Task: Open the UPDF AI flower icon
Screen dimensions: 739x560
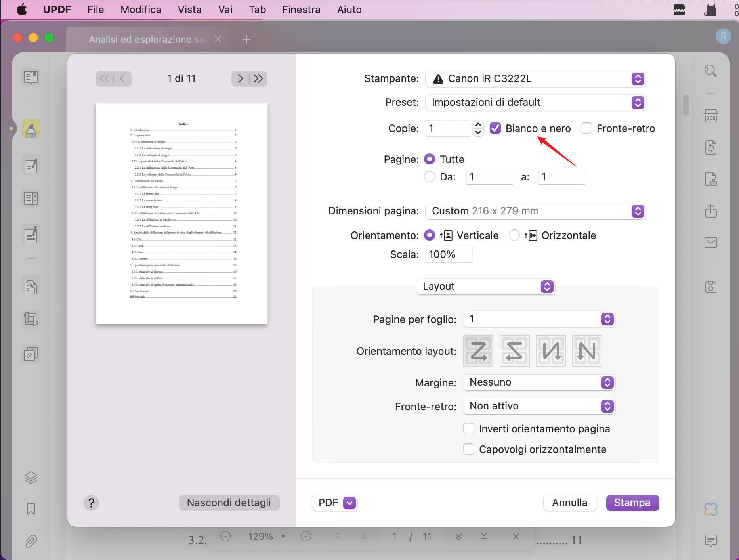Action: (711, 509)
